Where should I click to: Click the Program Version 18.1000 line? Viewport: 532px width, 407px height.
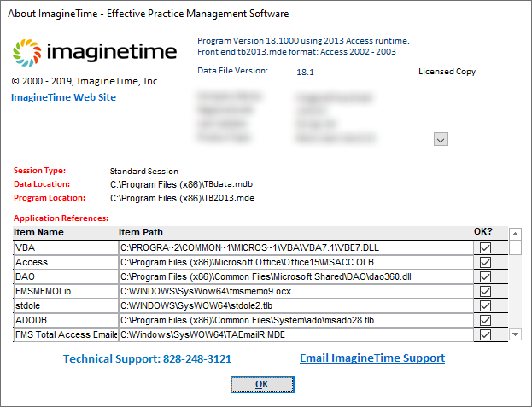coord(303,41)
